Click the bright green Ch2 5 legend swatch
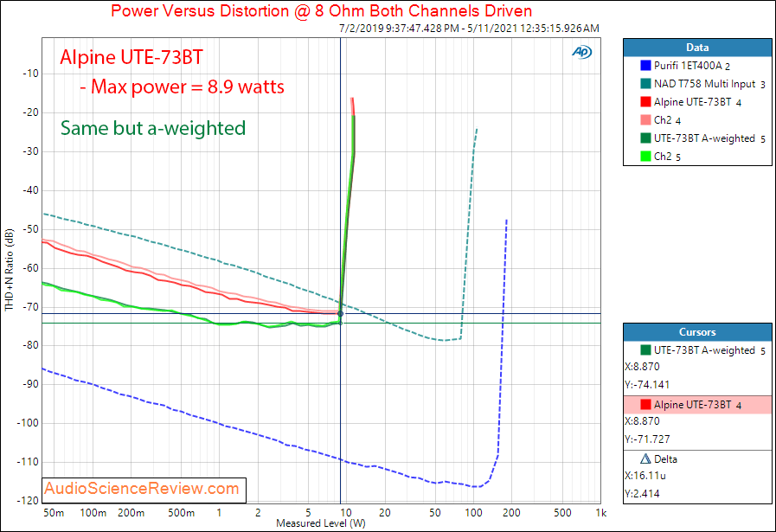This screenshot has height=532, width=776. (x=645, y=157)
